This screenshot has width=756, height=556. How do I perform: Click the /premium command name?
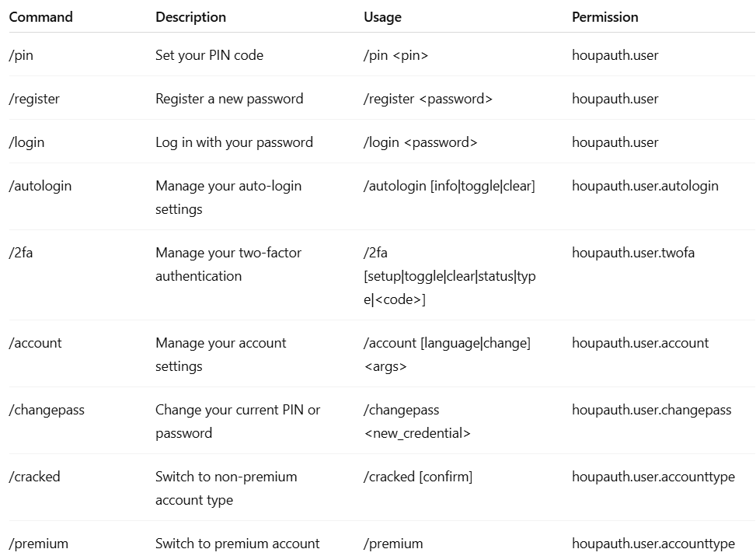(39, 544)
